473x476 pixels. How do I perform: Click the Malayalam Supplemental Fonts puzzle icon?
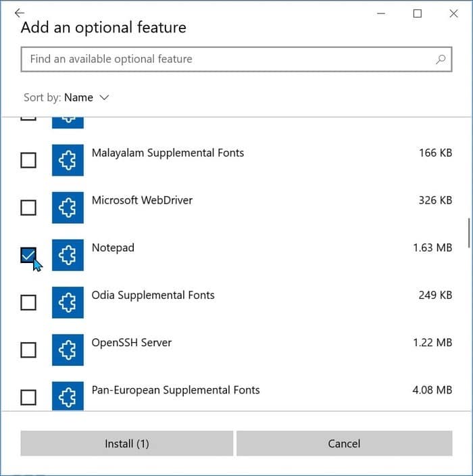68,160
